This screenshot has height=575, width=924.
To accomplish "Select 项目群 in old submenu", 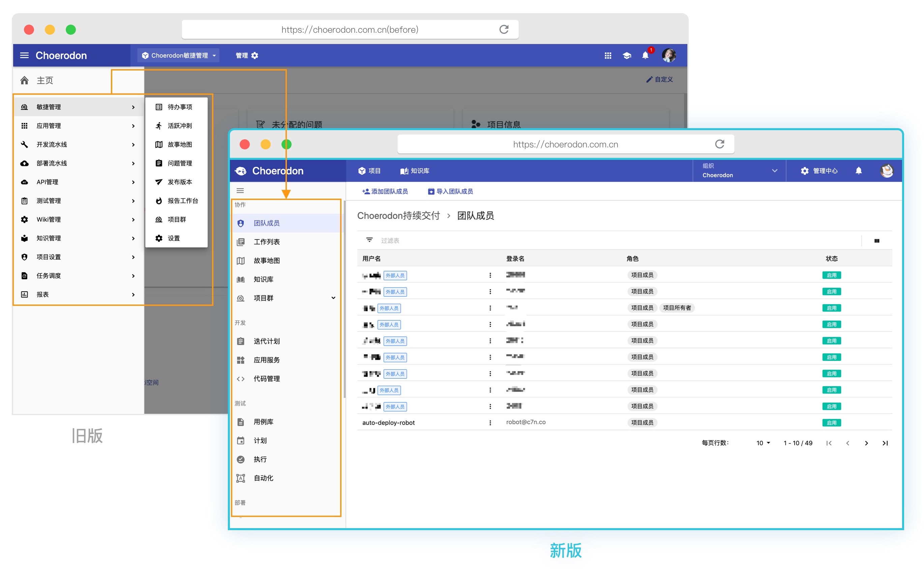I will pos(176,220).
